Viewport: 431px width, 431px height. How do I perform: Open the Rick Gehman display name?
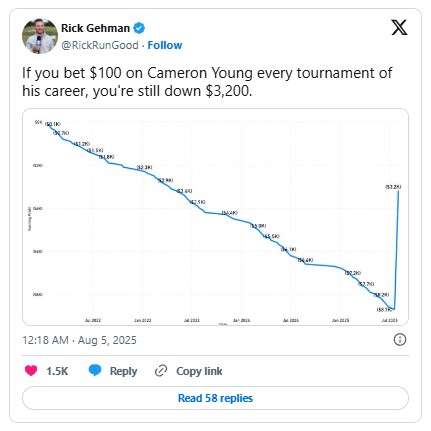tap(95, 28)
